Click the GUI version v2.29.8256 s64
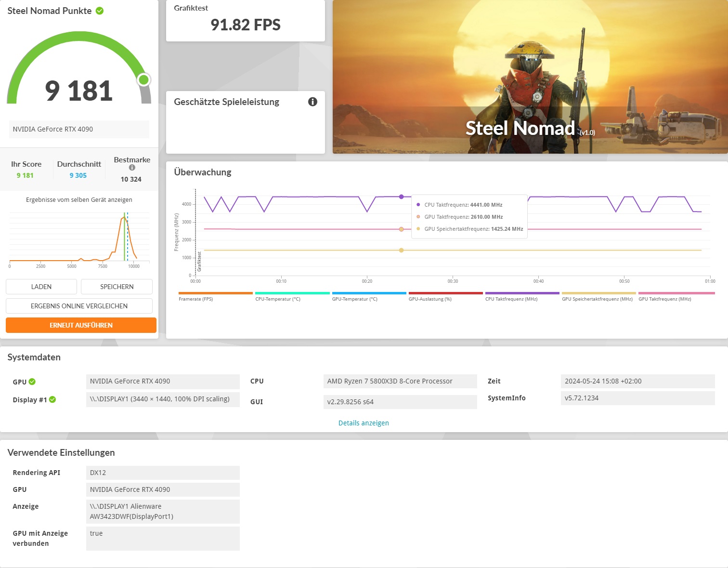This screenshot has height=568, width=728. tap(400, 402)
